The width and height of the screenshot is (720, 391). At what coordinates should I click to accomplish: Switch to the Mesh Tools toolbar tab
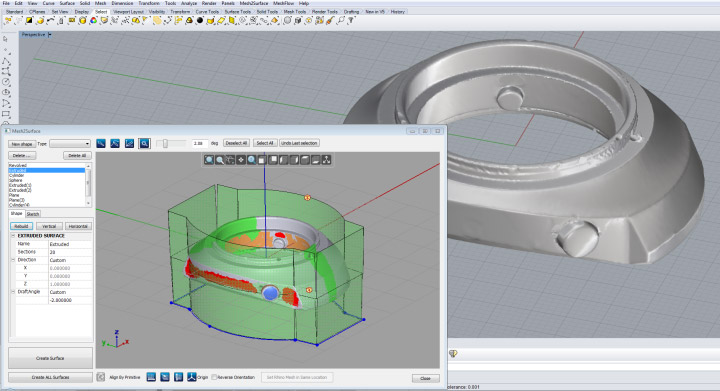(x=294, y=11)
